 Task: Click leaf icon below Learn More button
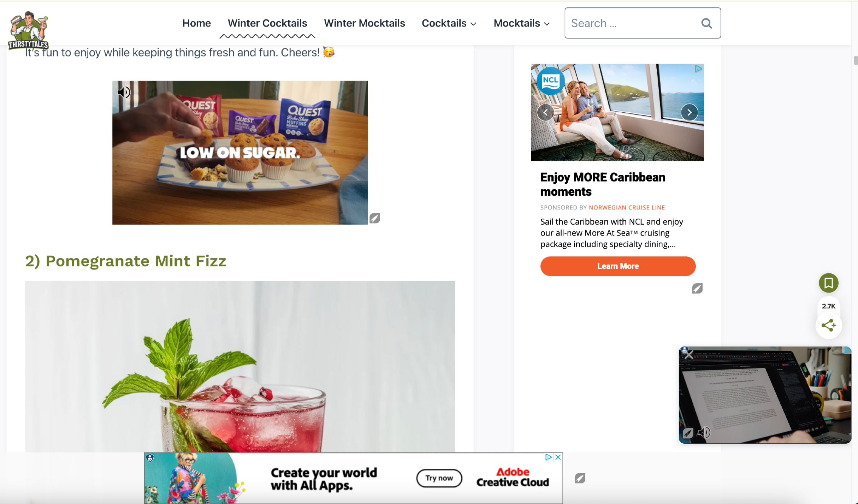[x=697, y=289]
